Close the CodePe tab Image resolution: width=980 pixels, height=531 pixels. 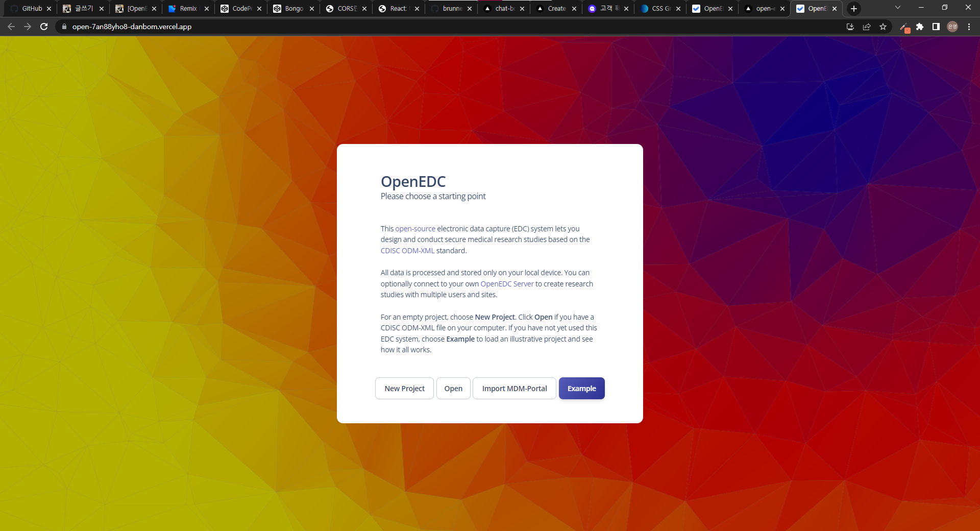(x=259, y=9)
